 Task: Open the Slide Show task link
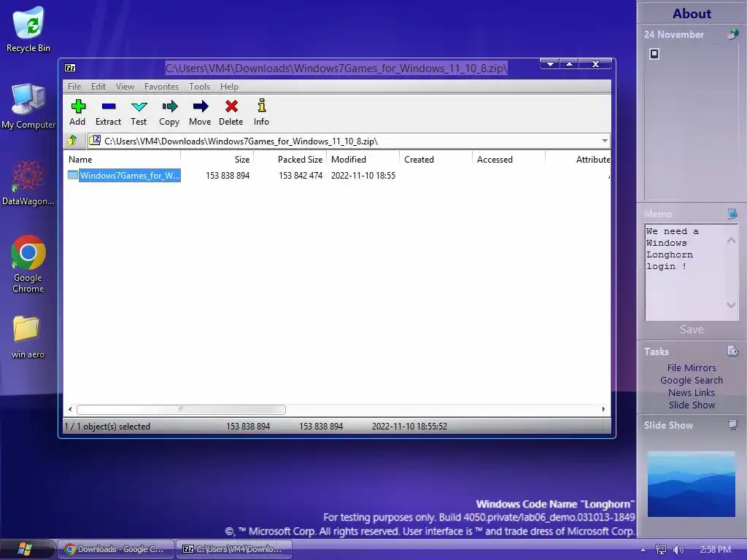pos(692,405)
